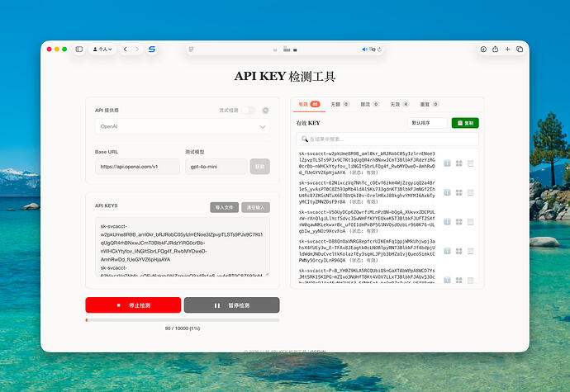
Task: Toggle the Safari sidebar button
Action: (x=78, y=49)
